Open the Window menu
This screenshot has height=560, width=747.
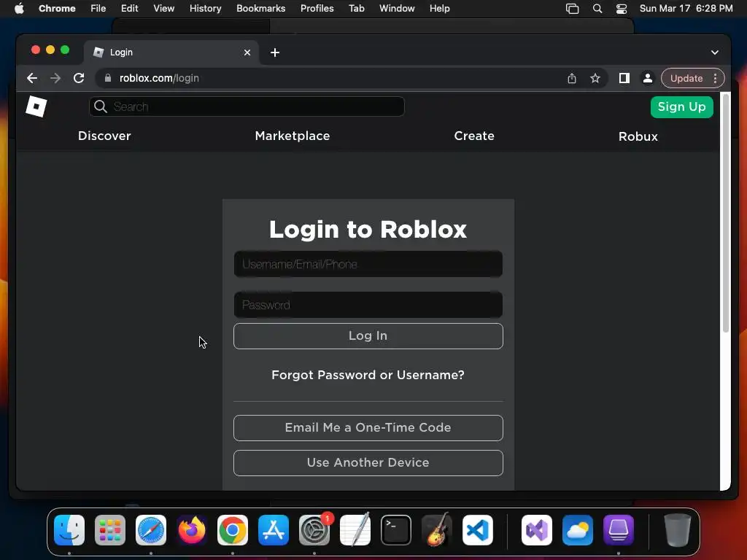[x=397, y=9]
